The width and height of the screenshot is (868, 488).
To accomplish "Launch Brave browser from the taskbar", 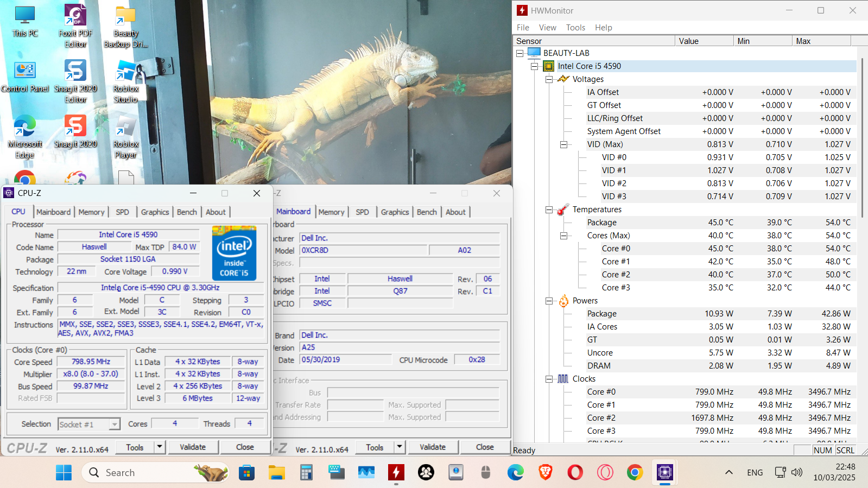I will pyautogui.click(x=546, y=472).
